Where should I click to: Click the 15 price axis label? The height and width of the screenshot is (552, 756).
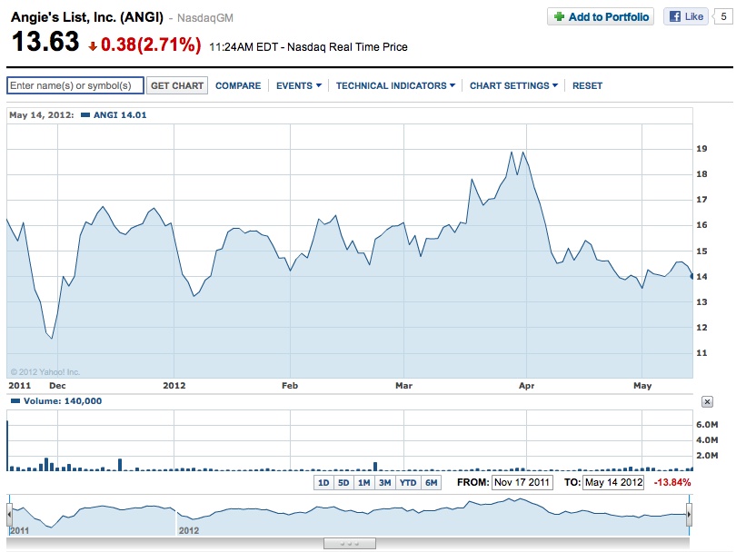(701, 251)
